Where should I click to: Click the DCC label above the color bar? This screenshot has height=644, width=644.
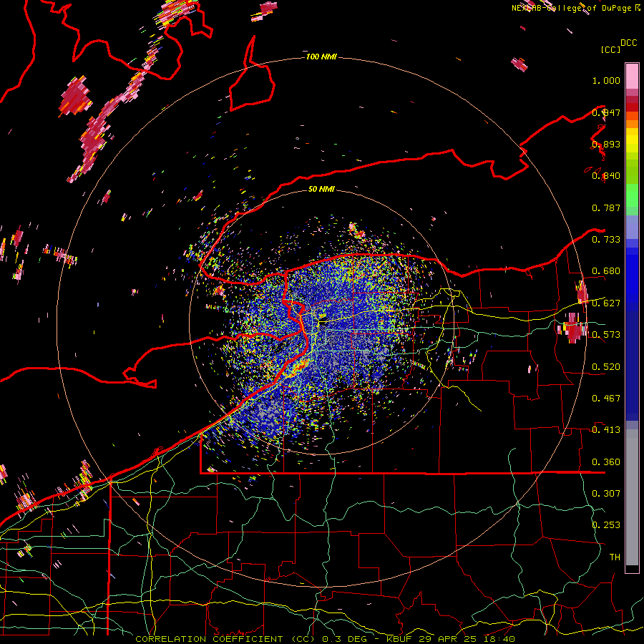(629, 43)
